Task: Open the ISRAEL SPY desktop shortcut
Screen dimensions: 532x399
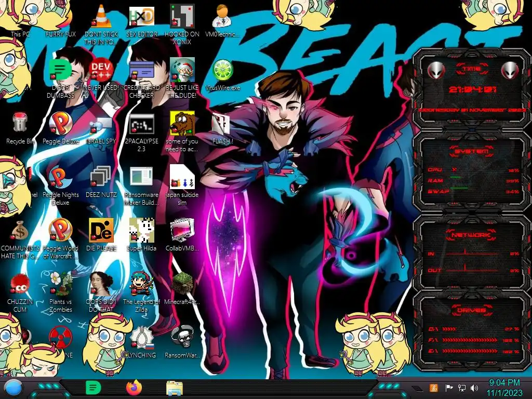Action: point(101,126)
